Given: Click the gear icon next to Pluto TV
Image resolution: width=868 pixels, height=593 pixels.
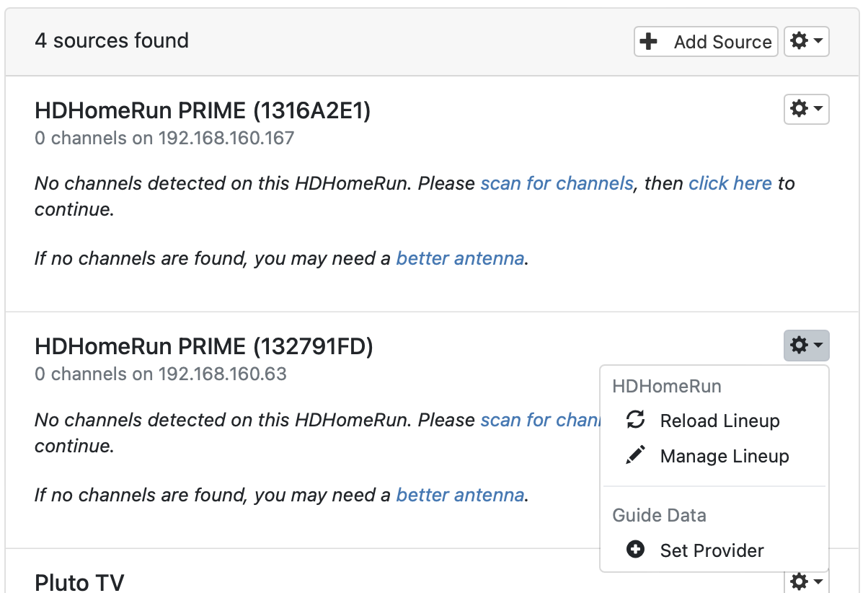Looking at the screenshot, I should tap(806, 581).
